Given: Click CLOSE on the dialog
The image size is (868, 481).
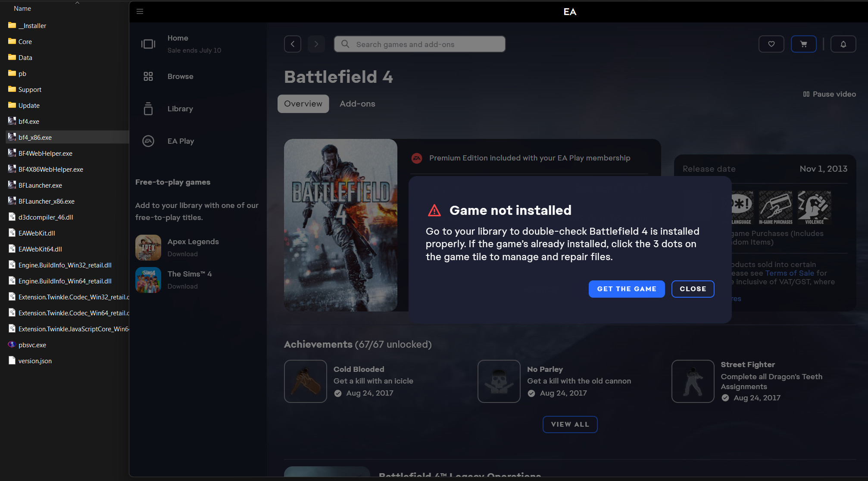Looking at the screenshot, I should pyautogui.click(x=693, y=289).
